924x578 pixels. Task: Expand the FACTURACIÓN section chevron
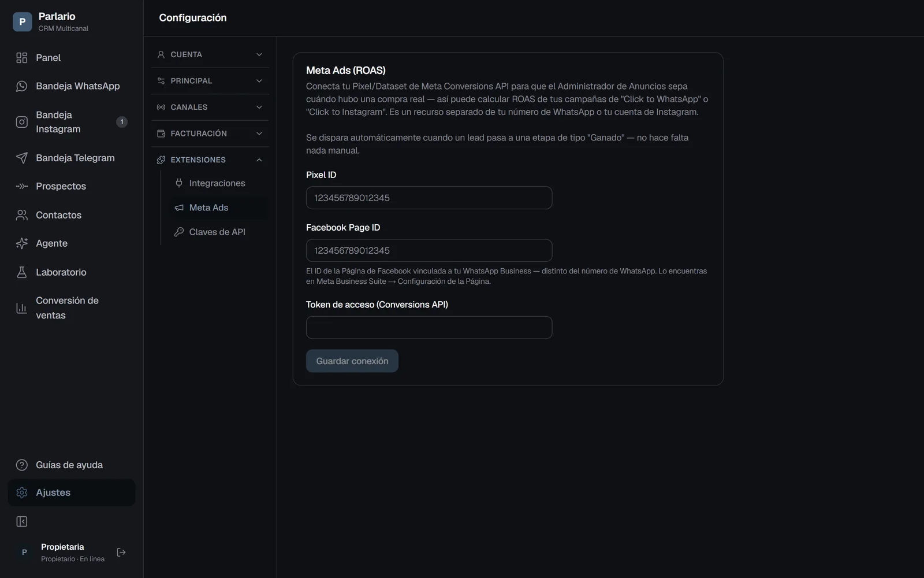click(259, 134)
